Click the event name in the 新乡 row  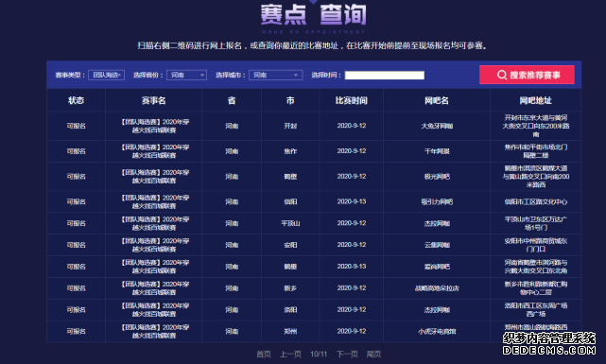coord(155,288)
